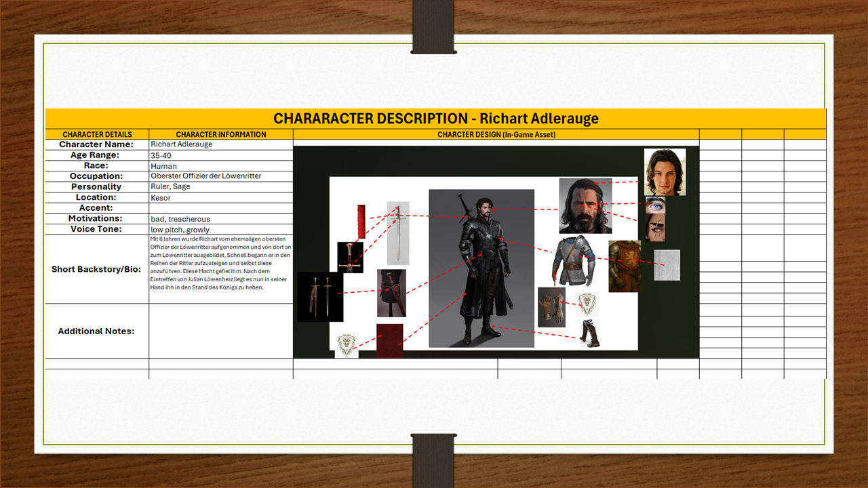The width and height of the screenshot is (868, 488).
Task: Select the 'Race:' label cell
Action: point(97,166)
